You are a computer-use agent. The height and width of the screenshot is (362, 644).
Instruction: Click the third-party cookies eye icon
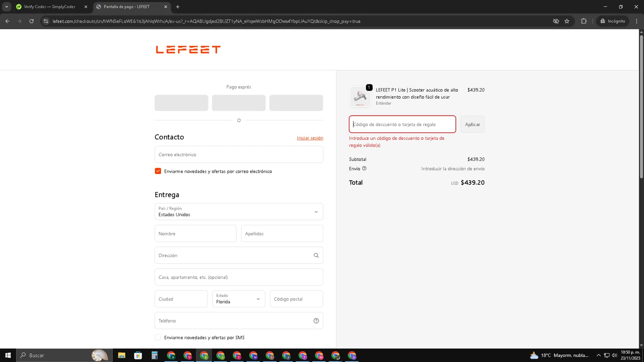[556, 21]
